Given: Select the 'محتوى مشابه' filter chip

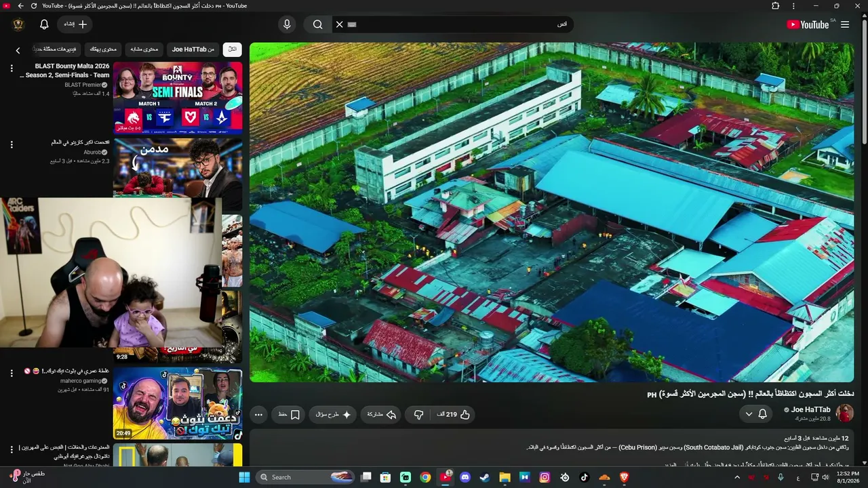Looking at the screenshot, I should point(144,49).
